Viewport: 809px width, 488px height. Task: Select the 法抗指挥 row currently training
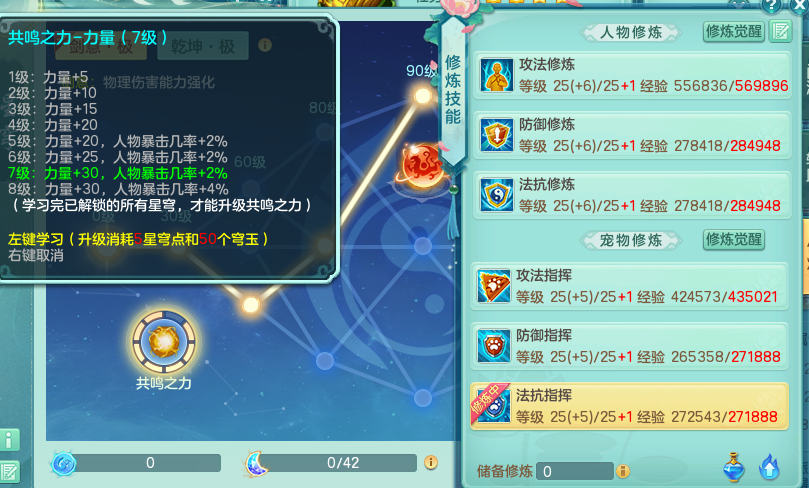629,406
